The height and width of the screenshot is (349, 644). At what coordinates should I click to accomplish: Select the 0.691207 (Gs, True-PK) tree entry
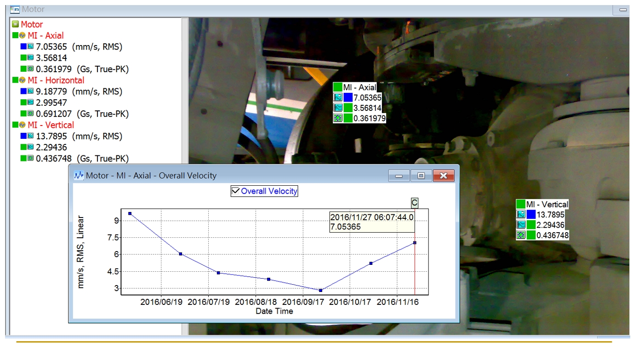(x=82, y=114)
